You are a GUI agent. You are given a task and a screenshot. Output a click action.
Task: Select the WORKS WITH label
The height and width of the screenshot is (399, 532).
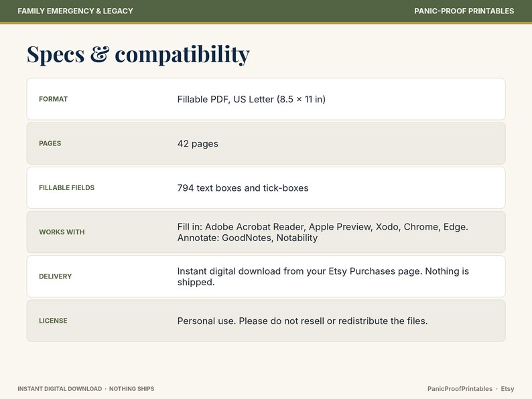[x=62, y=232]
